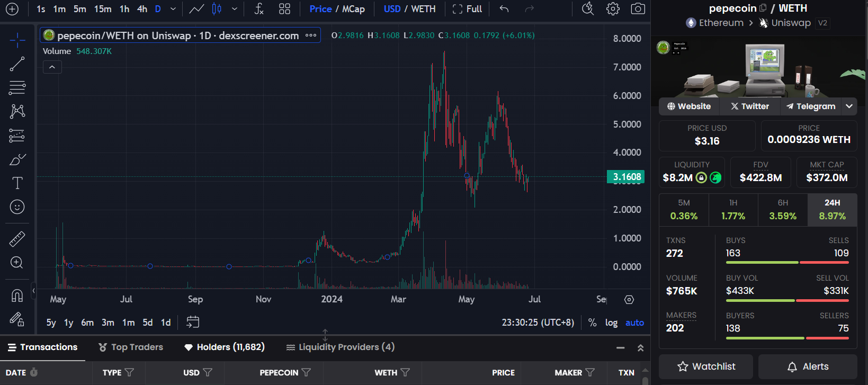Open the Fibonacci retracement tool
The height and width of the screenshot is (385, 868).
(x=17, y=87)
